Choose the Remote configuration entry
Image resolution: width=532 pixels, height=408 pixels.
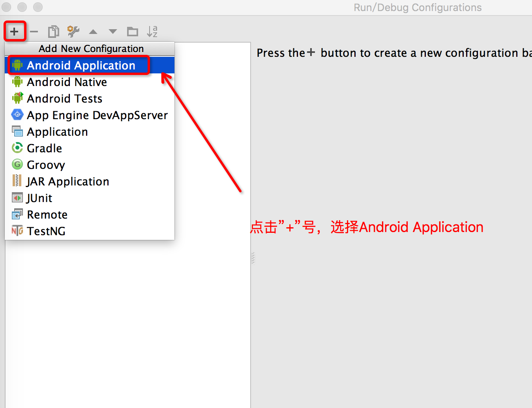[x=90, y=215]
